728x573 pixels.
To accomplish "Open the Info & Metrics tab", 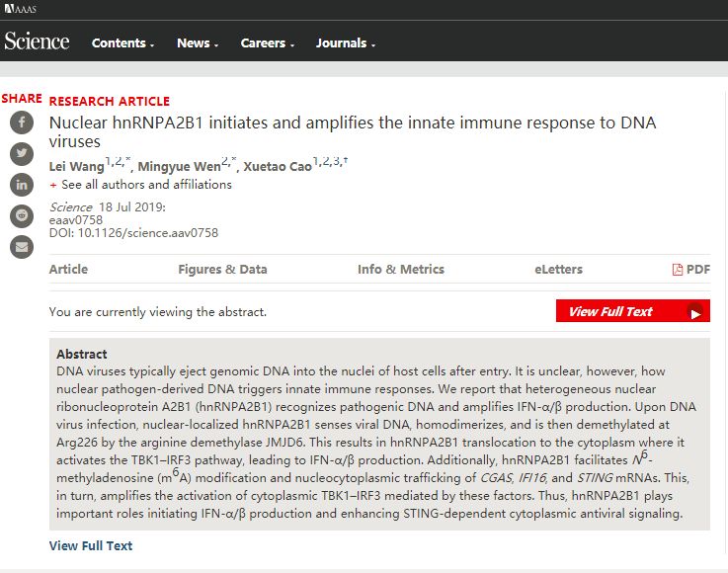I will [401, 269].
